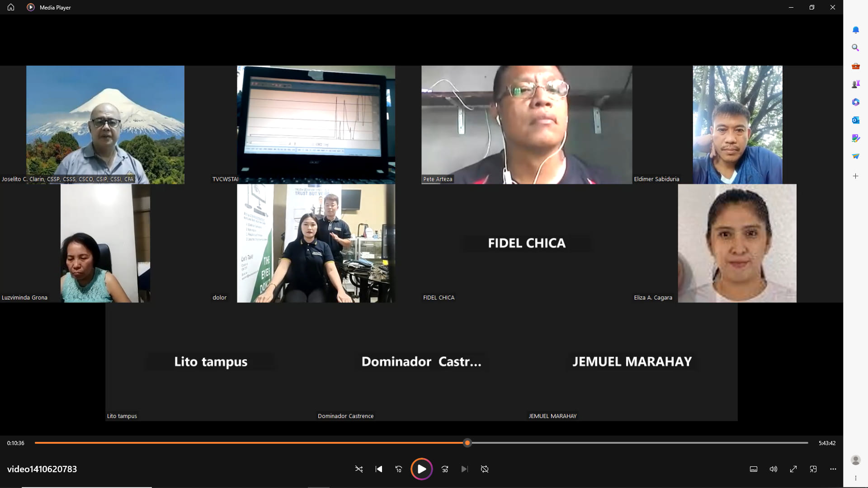This screenshot has height=488, width=868.
Task: Skip back 10 seconds
Action: [x=399, y=469]
